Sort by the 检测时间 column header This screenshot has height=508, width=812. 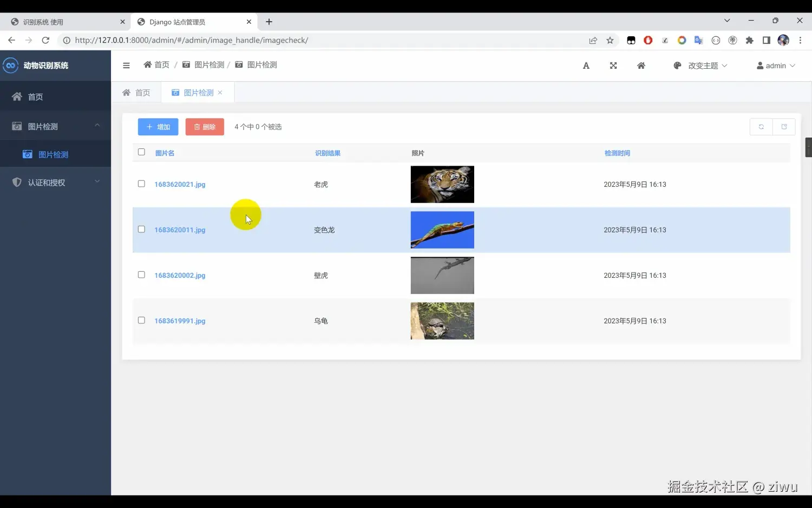617,153
